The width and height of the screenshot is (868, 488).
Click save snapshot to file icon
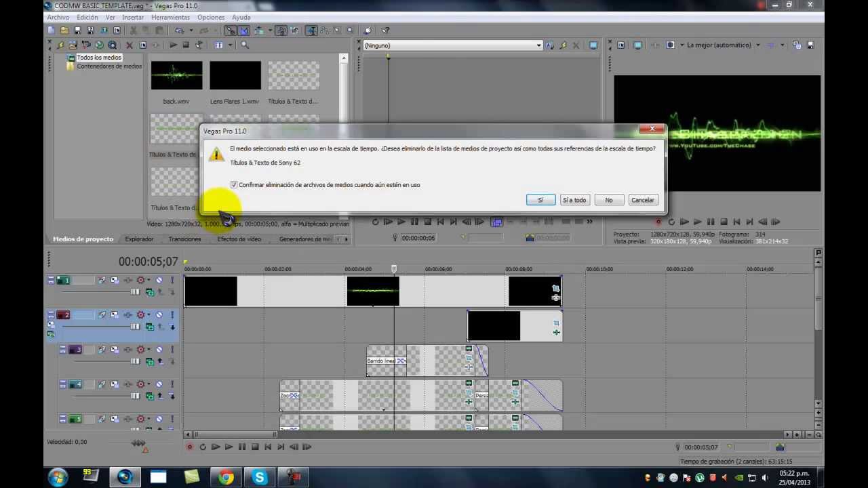[810, 45]
